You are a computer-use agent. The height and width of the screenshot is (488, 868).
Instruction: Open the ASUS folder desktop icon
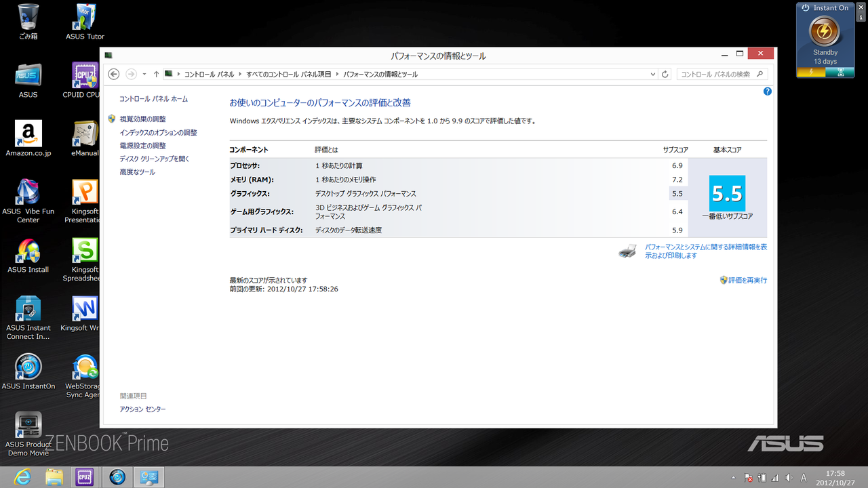[28, 80]
